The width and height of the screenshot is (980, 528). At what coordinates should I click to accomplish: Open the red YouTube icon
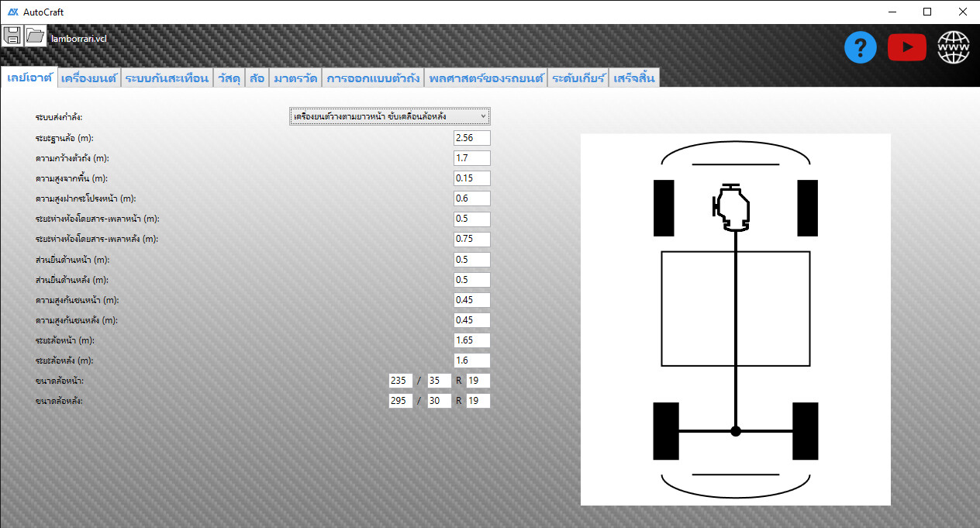906,48
